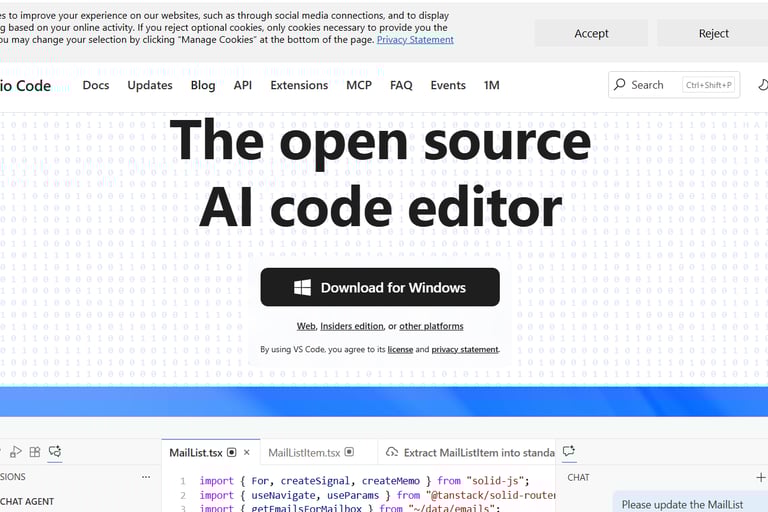Click the Download for Windows button
Image resolution: width=768 pixels, height=512 pixels.
(x=380, y=287)
